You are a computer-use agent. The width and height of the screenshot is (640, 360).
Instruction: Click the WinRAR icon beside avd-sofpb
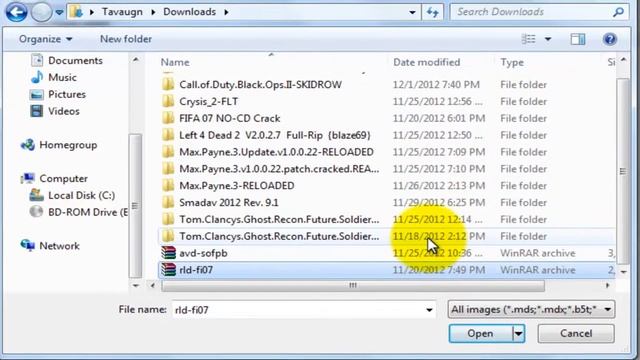click(168, 253)
